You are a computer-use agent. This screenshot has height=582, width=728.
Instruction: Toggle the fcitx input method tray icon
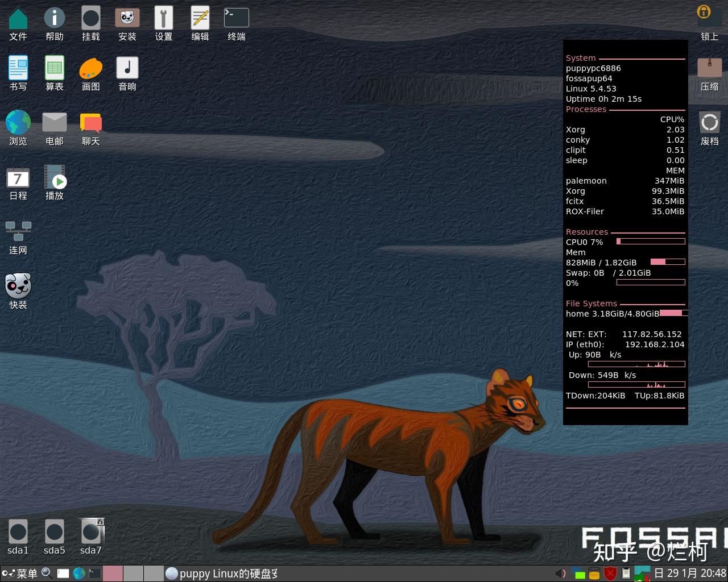point(580,573)
